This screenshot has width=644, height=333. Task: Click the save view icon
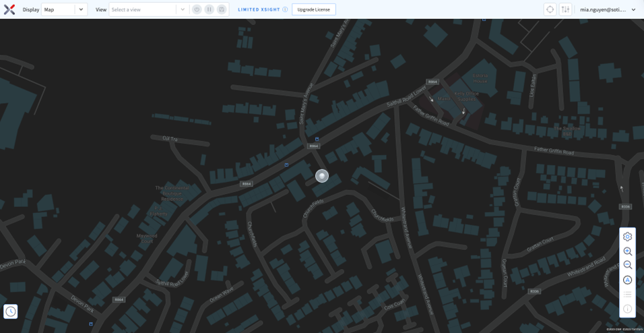point(222,9)
